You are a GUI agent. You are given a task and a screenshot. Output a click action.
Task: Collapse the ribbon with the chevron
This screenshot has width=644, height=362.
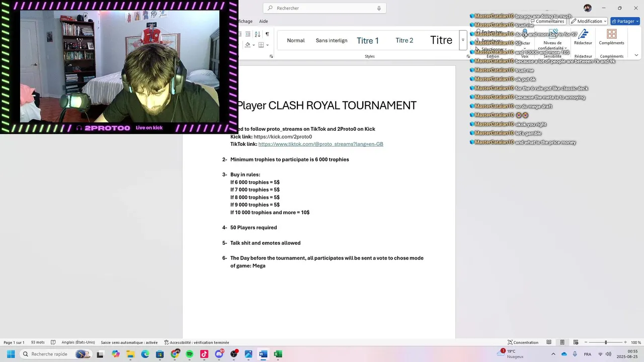point(636,55)
